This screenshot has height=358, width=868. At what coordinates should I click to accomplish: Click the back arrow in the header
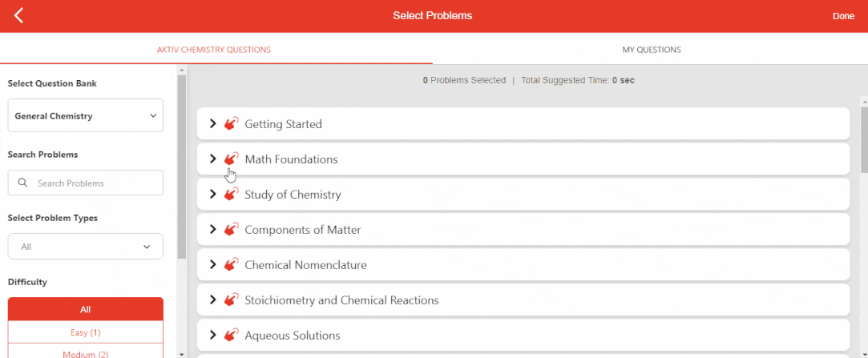tap(19, 15)
